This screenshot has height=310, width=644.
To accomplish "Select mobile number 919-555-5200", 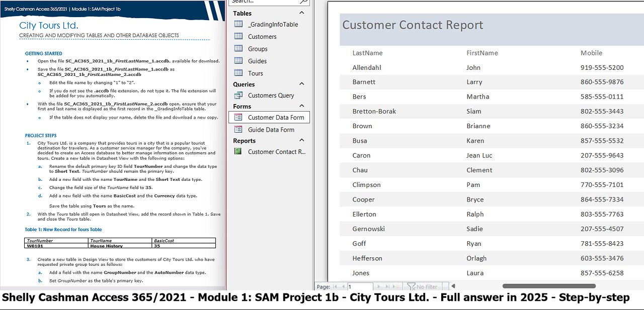I will 602,67.
